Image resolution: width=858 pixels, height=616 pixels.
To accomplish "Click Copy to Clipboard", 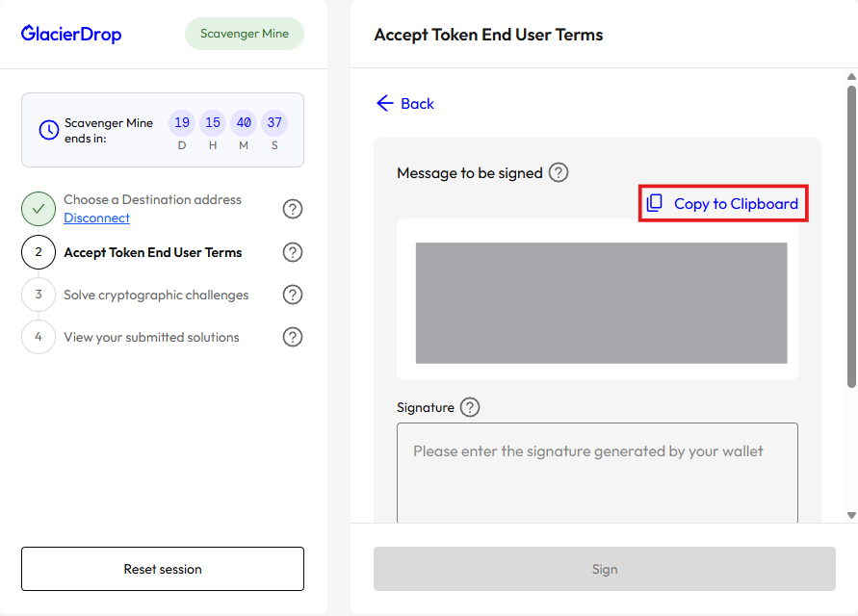I will click(x=723, y=203).
